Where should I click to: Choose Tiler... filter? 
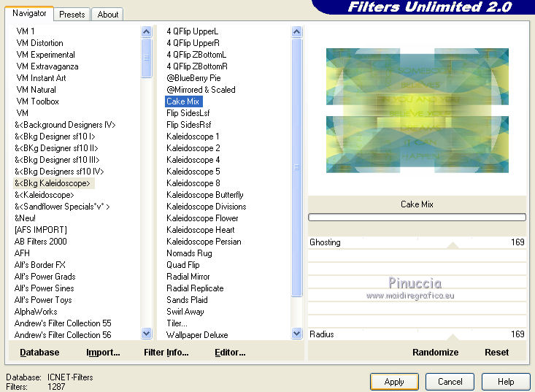[177, 323]
